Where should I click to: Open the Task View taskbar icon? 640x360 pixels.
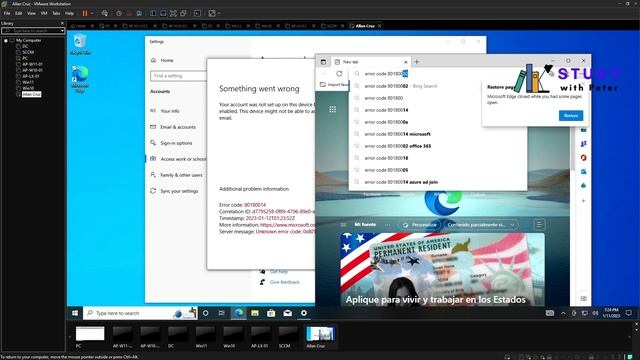(x=221, y=313)
